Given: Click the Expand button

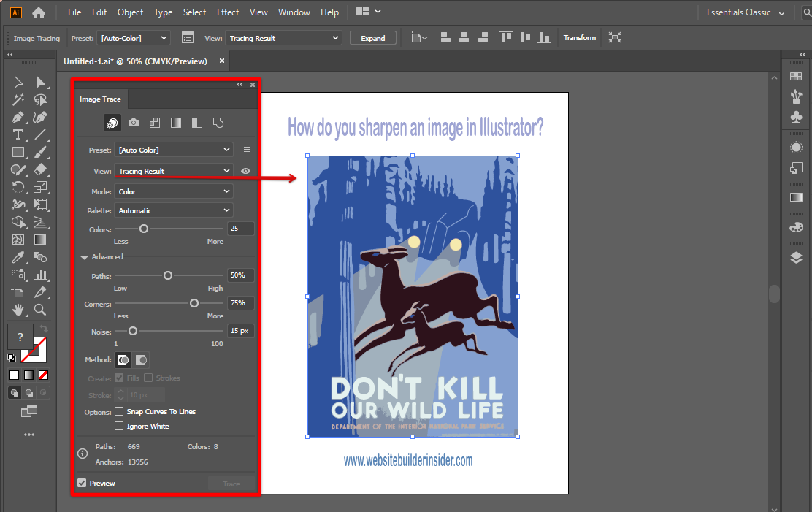Looking at the screenshot, I should 372,38.
